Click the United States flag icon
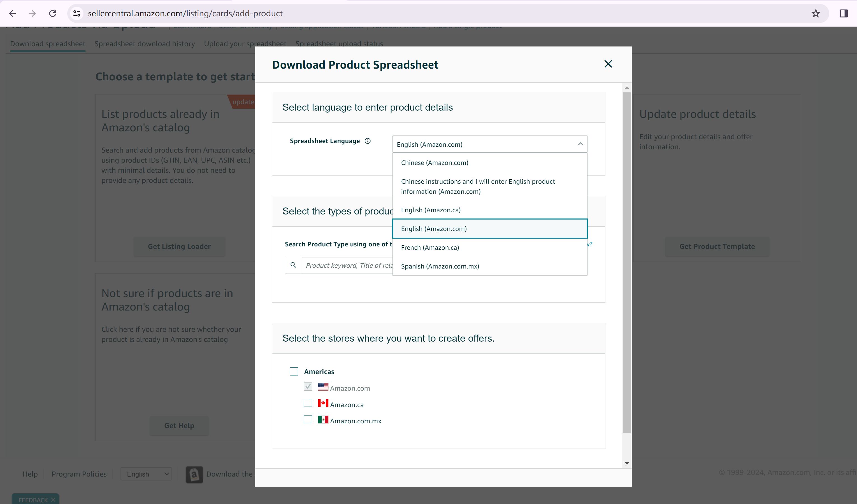The width and height of the screenshot is (857, 504). click(323, 387)
